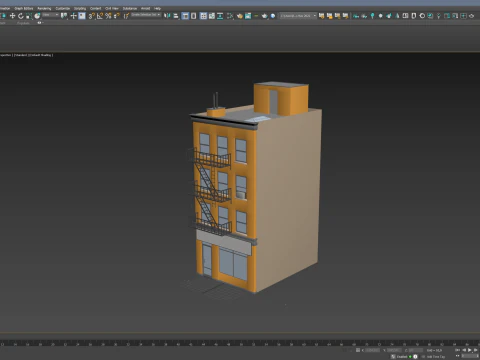The width and height of the screenshot is (480, 360).
Task: Open the Reference Coordinate System dropdown
Action: (x=51, y=15)
